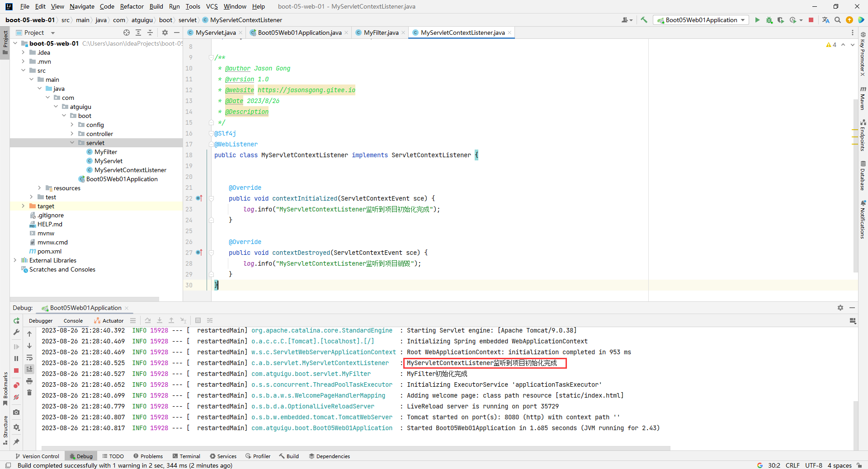Start debugging with the bug icon

coord(769,20)
